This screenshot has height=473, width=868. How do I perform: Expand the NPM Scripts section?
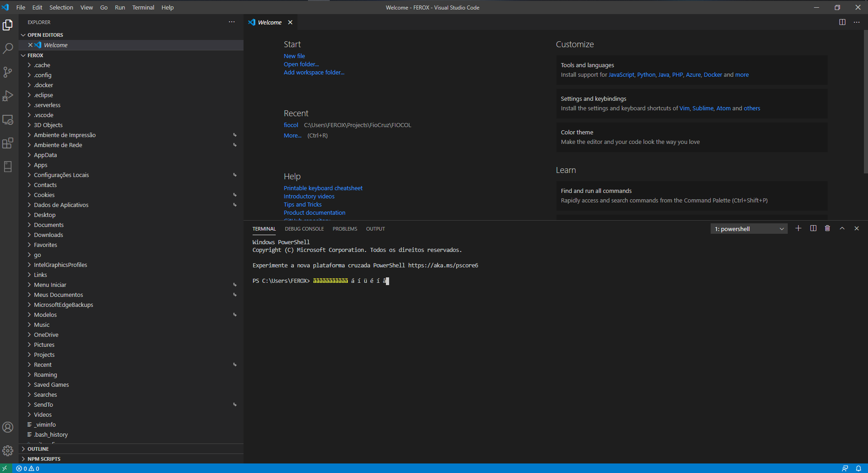pyautogui.click(x=132, y=459)
